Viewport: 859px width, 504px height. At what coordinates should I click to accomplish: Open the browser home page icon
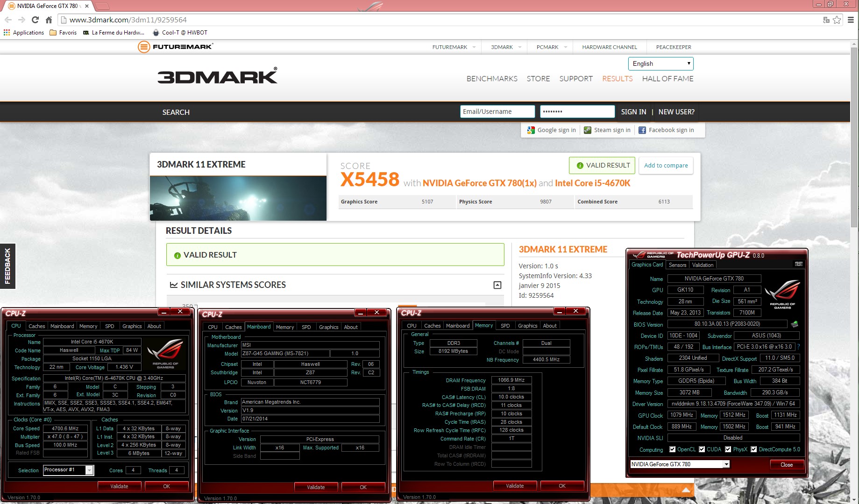[49, 20]
